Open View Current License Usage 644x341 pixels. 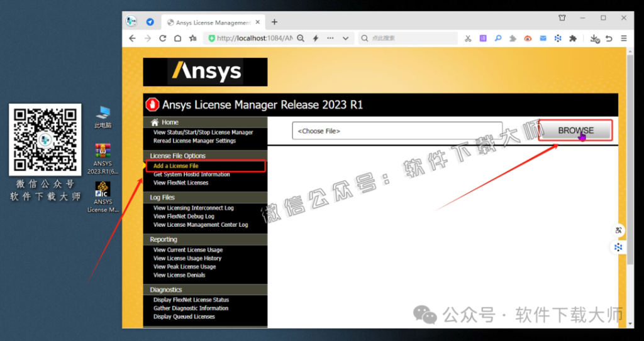coord(188,249)
